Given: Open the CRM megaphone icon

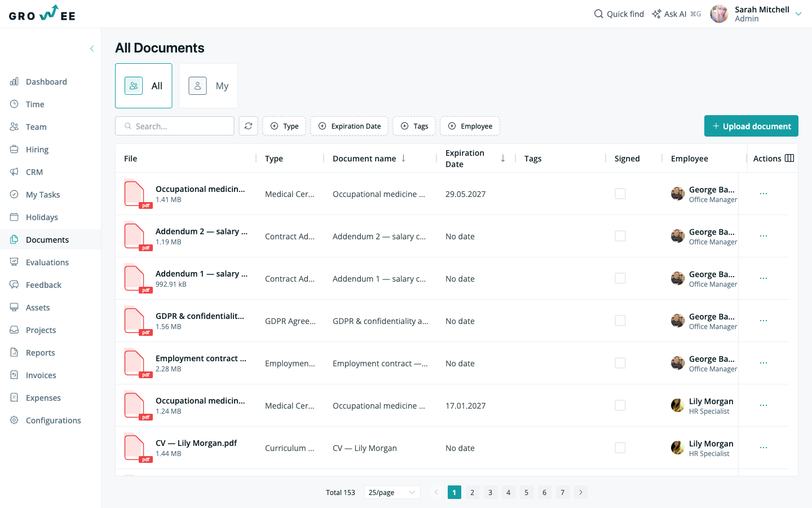Looking at the screenshot, I should pos(14,172).
